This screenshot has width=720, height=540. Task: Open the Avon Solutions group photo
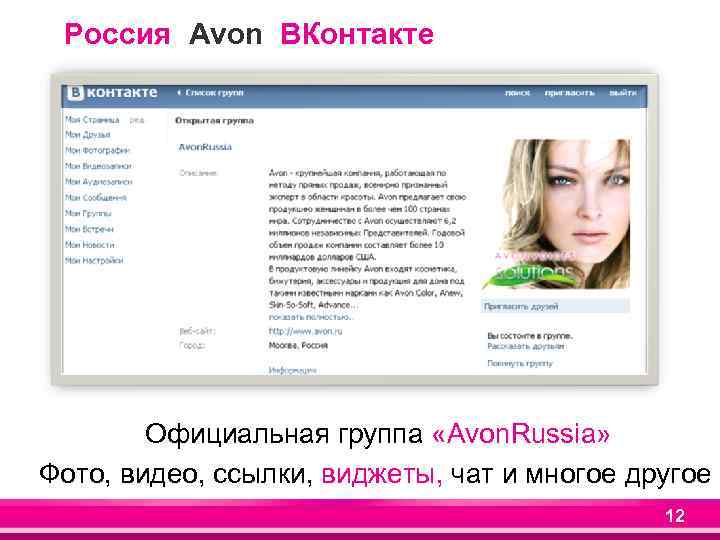click(x=556, y=214)
